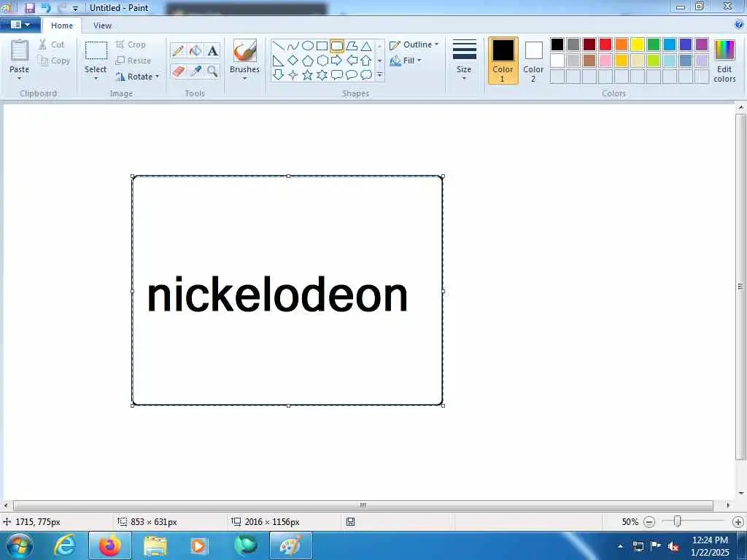Click the Crop button
Image resolution: width=747 pixels, height=560 pixels.
131,44
